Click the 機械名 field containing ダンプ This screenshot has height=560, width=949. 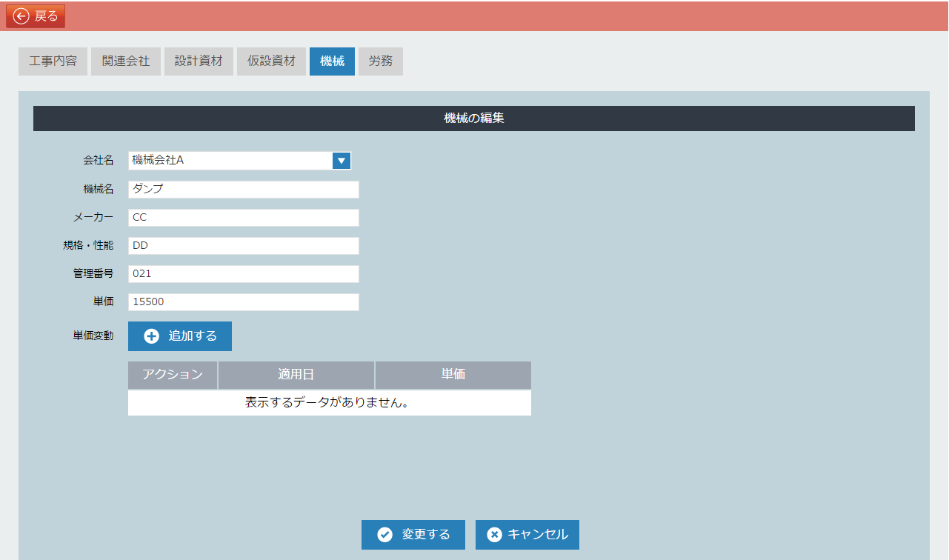(x=244, y=190)
